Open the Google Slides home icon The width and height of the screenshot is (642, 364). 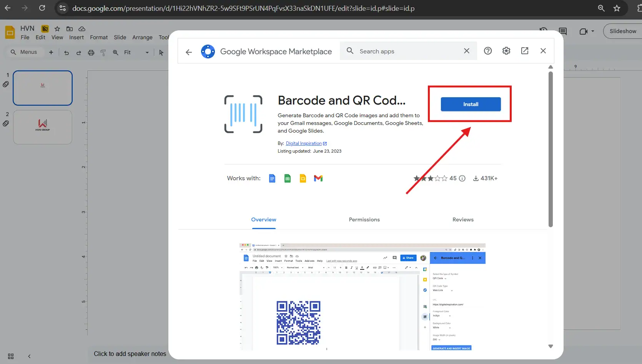tap(10, 32)
